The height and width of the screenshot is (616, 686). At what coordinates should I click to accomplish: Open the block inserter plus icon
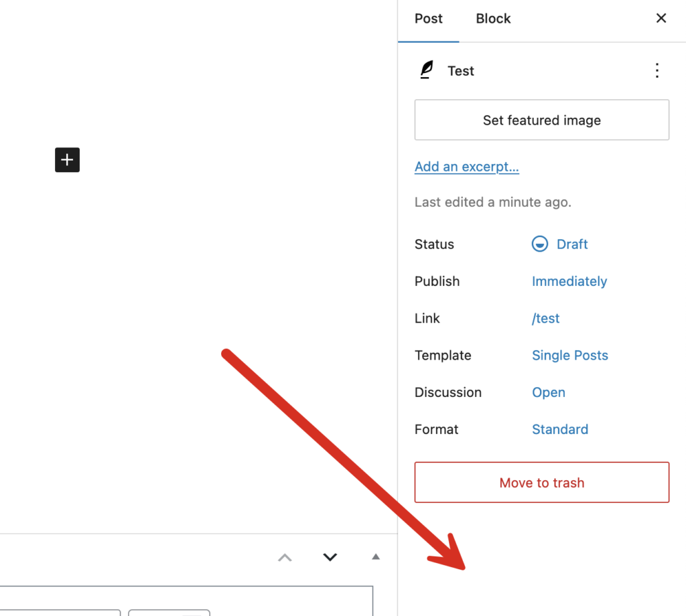[x=67, y=160]
